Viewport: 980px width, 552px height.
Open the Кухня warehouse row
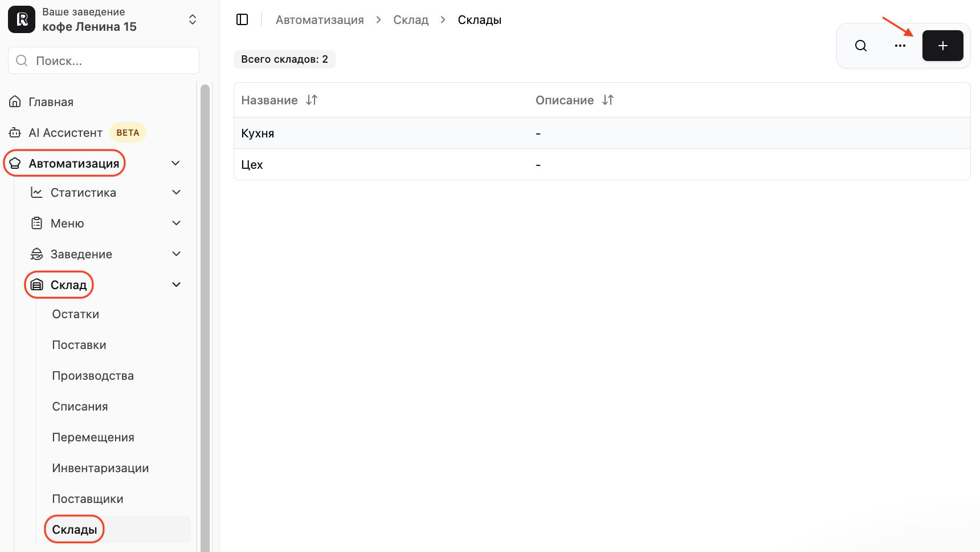pos(602,133)
